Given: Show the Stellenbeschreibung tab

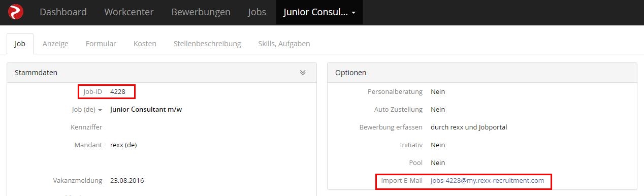Looking at the screenshot, I should point(207,44).
